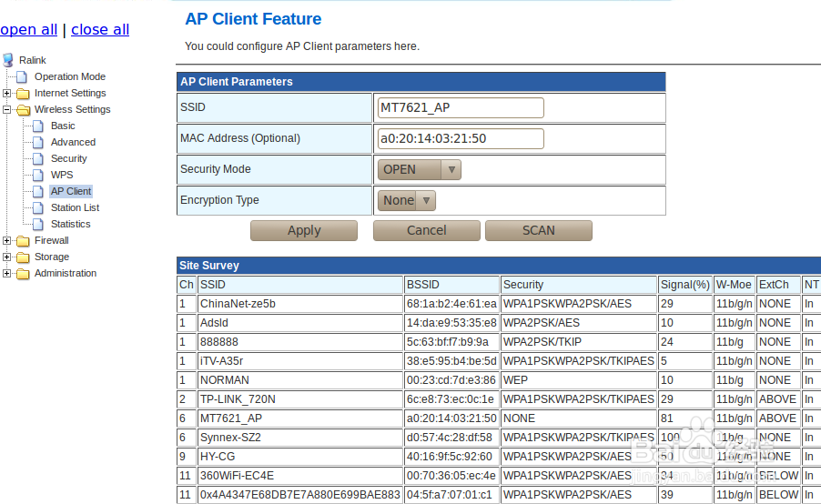
Task: Expand the Administration tree node
Action: 6,273
